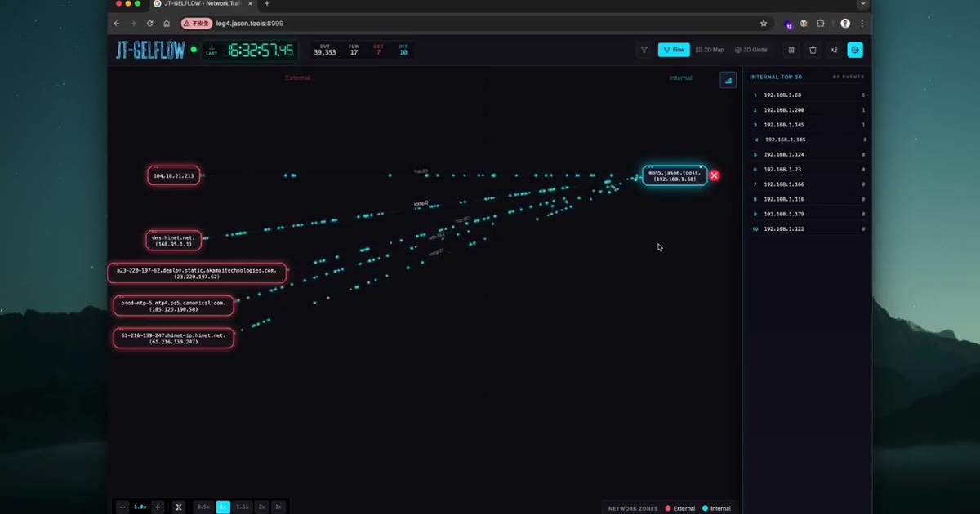Click the 192.168.1.200 list row

click(x=808, y=110)
